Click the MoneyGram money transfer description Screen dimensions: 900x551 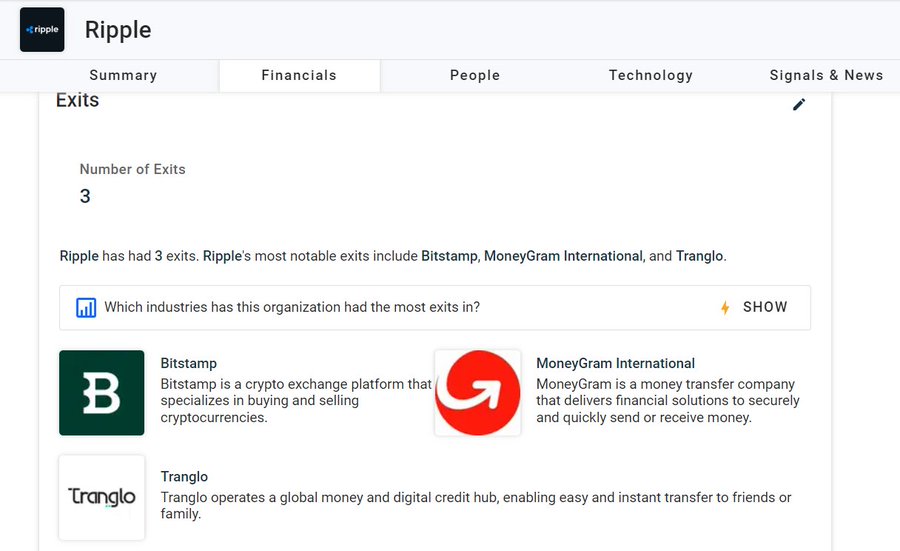coord(668,401)
